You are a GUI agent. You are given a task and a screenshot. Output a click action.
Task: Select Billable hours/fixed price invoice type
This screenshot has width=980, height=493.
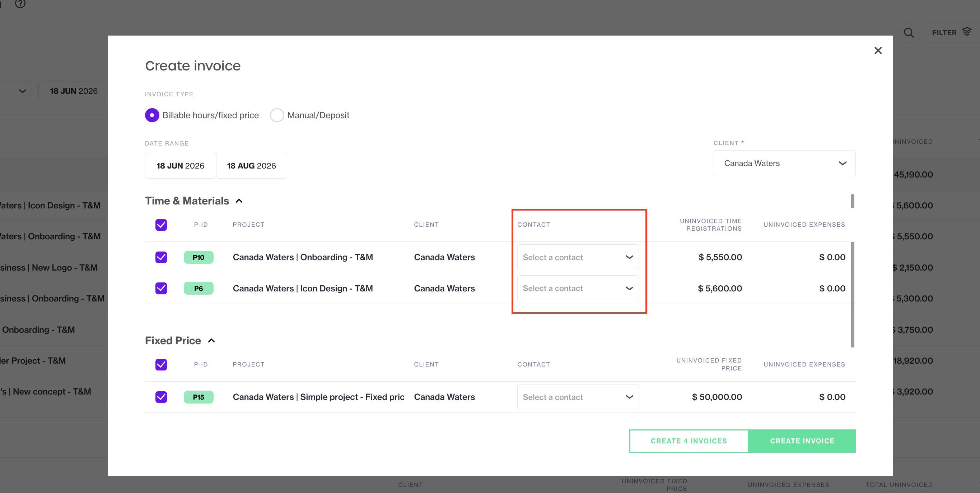pyautogui.click(x=152, y=115)
